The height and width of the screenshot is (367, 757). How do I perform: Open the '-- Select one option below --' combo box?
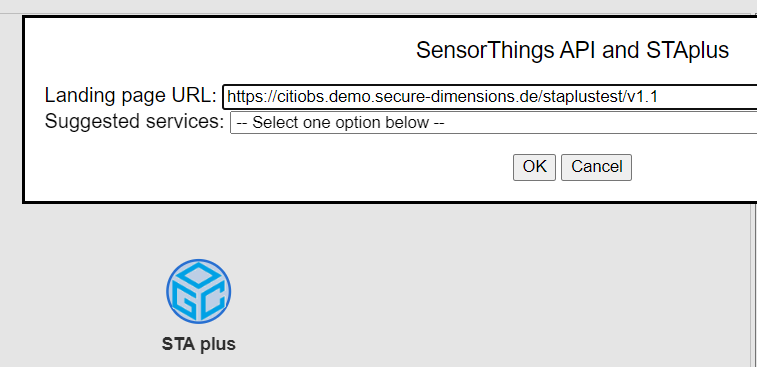click(493, 123)
